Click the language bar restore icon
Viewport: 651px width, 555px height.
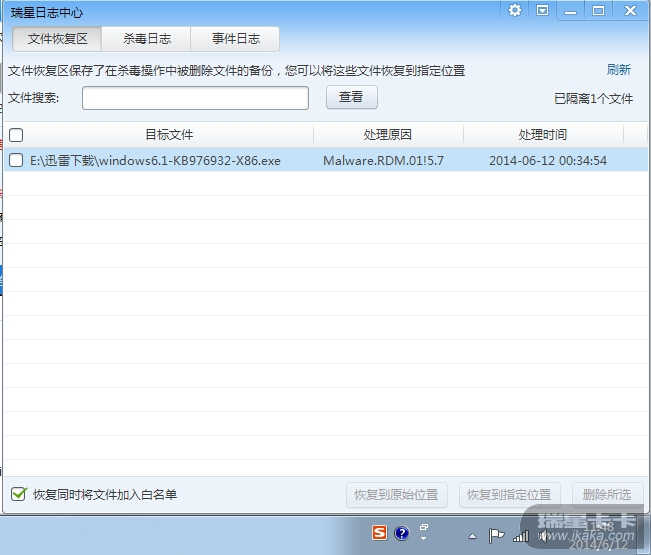423,527
